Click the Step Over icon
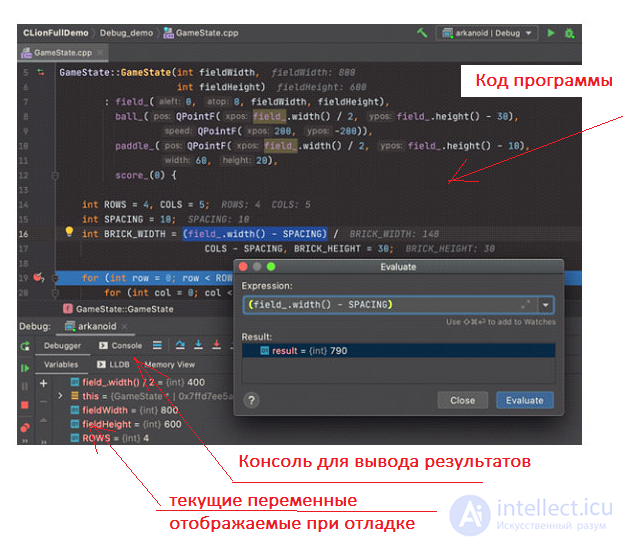Image resolution: width=623 pixels, height=543 pixels. point(180,345)
